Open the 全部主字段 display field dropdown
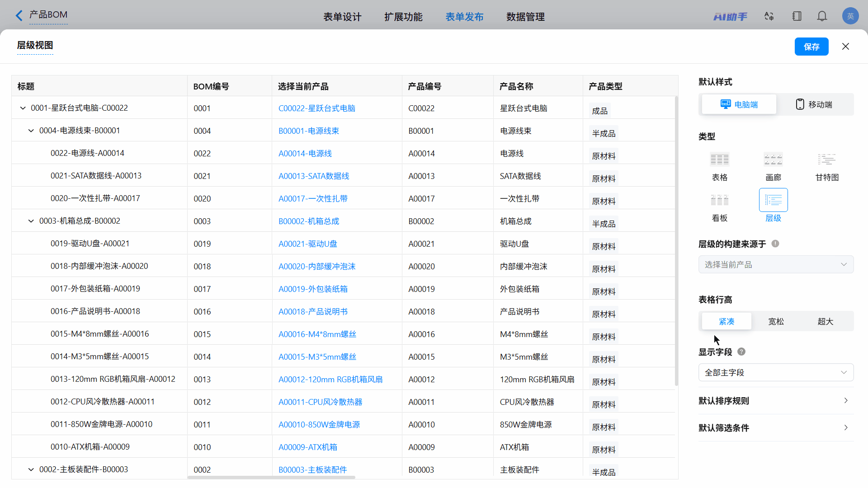The height and width of the screenshot is (488, 868). (x=776, y=373)
